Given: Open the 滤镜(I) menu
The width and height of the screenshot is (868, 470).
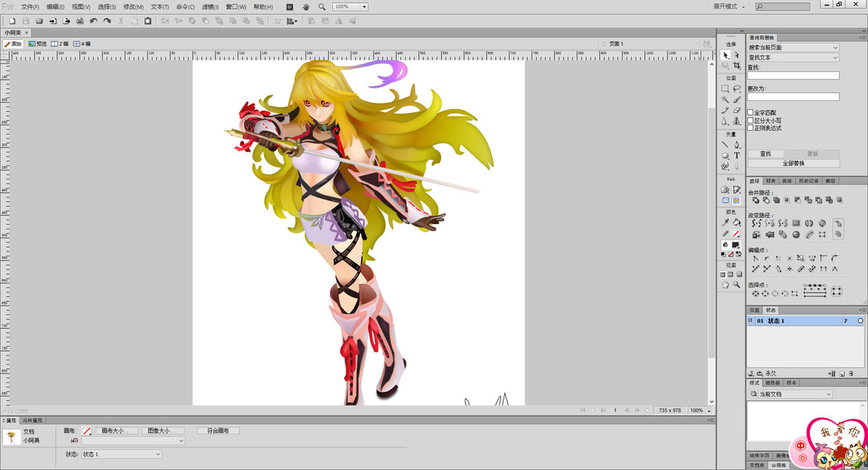Looking at the screenshot, I should (x=210, y=6).
